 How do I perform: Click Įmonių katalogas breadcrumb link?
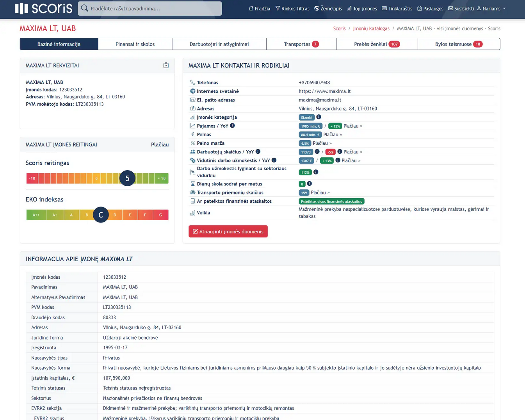tap(371, 28)
